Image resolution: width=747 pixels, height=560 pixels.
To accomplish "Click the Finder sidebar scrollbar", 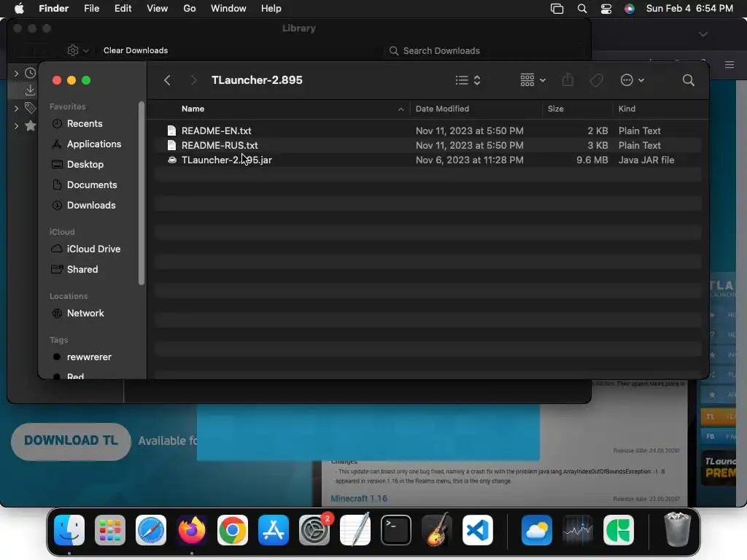I will pos(141,192).
